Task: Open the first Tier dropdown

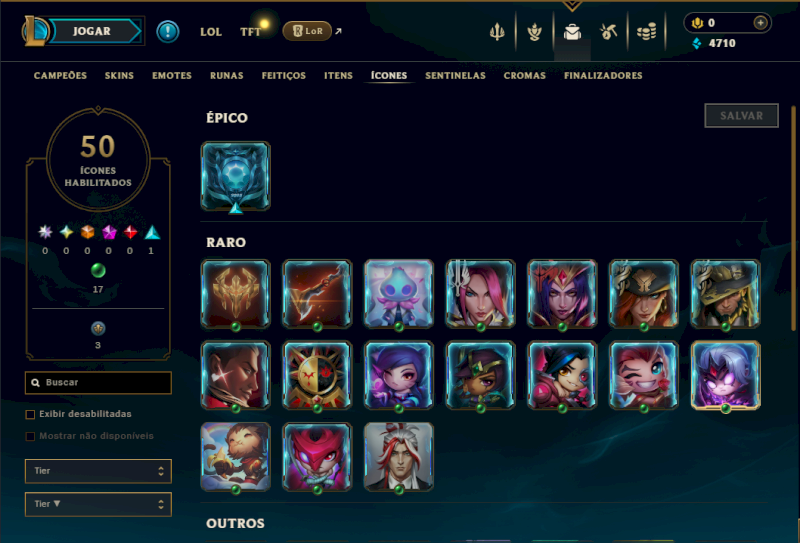Action: pyautogui.click(x=98, y=471)
